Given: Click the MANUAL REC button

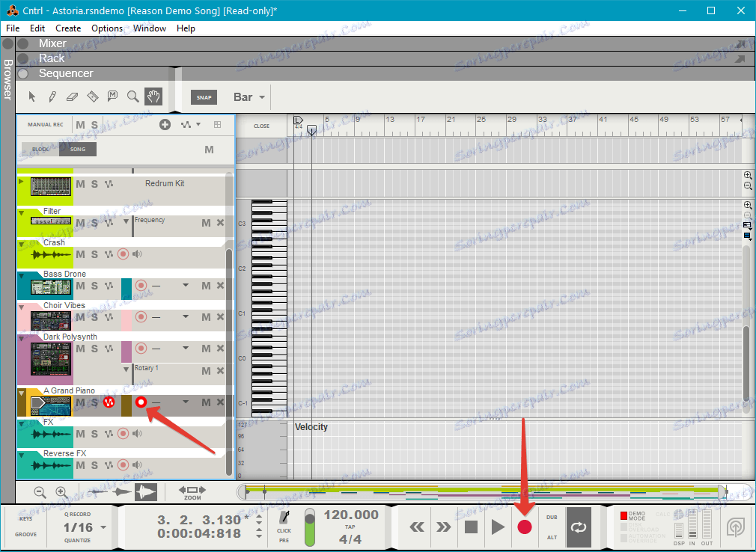Looking at the screenshot, I should point(46,125).
